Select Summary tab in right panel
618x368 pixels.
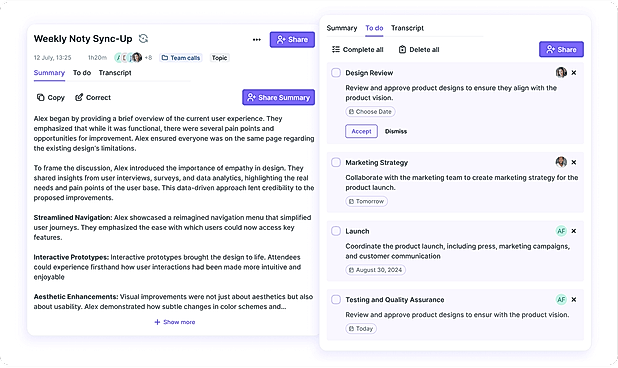[342, 28]
